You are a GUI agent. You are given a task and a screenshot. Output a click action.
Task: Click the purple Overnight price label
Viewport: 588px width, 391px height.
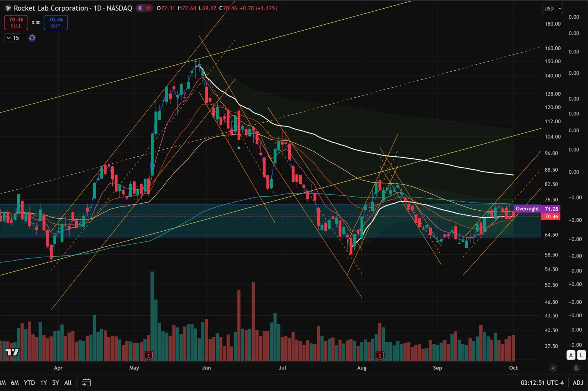[x=527, y=209]
